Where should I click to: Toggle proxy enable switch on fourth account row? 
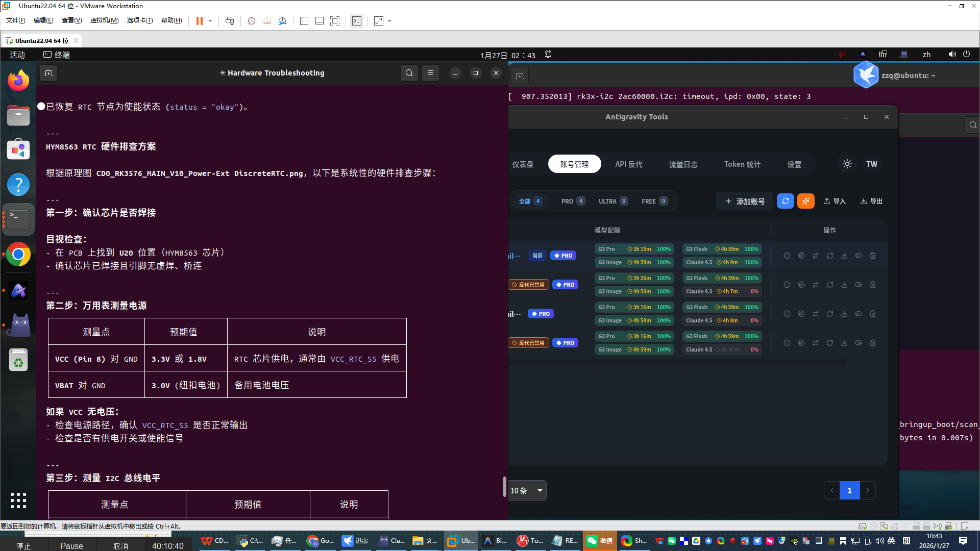[859, 343]
